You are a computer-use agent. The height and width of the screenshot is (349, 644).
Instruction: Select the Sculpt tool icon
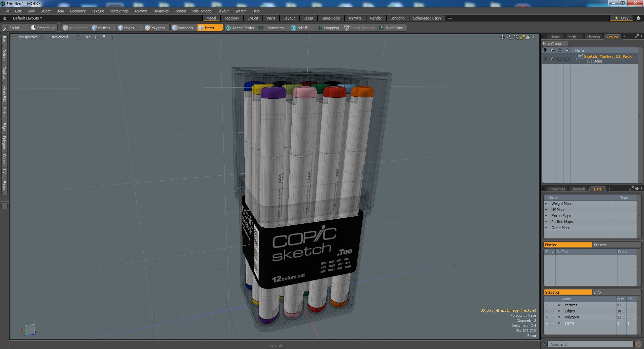coord(5,28)
